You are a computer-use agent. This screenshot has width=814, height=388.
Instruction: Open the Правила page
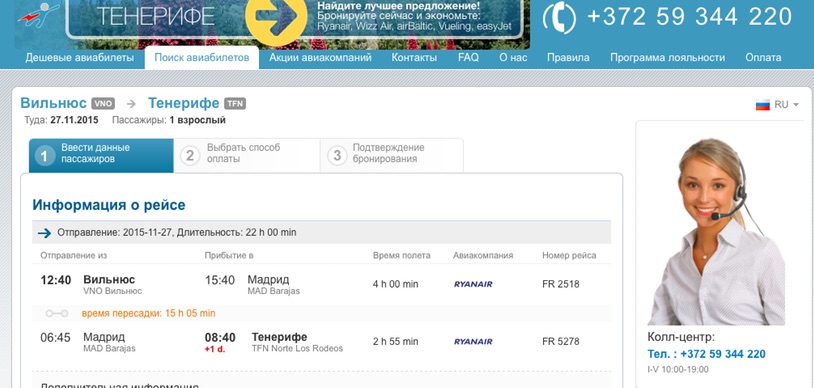click(568, 58)
